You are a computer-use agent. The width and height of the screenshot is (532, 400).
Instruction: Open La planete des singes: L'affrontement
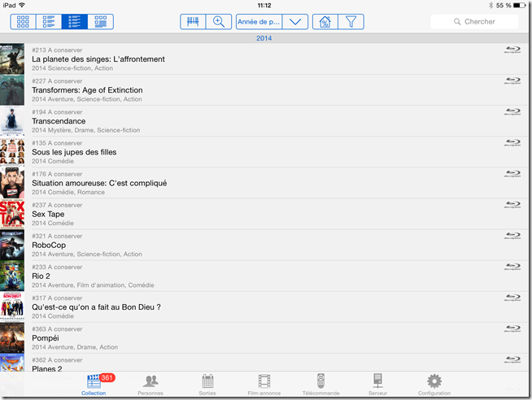(264, 59)
